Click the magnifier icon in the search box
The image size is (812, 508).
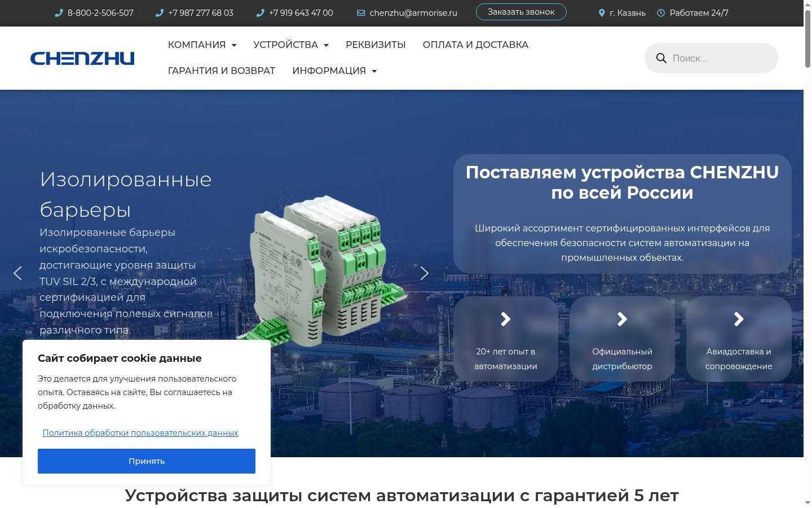(x=661, y=58)
